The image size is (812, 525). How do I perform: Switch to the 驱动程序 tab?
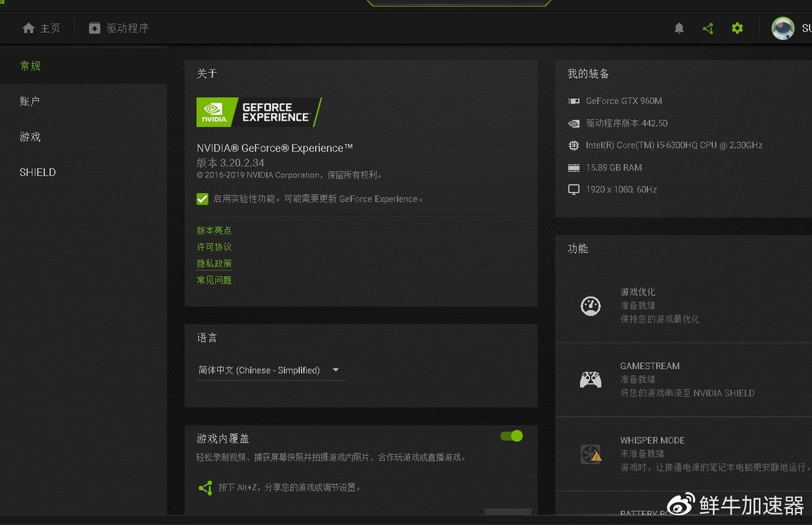pyautogui.click(x=119, y=28)
